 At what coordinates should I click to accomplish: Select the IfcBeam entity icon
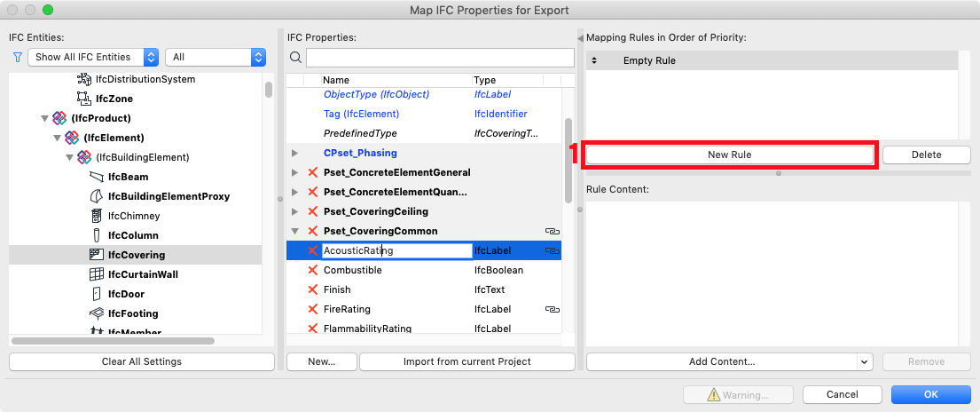point(97,177)
